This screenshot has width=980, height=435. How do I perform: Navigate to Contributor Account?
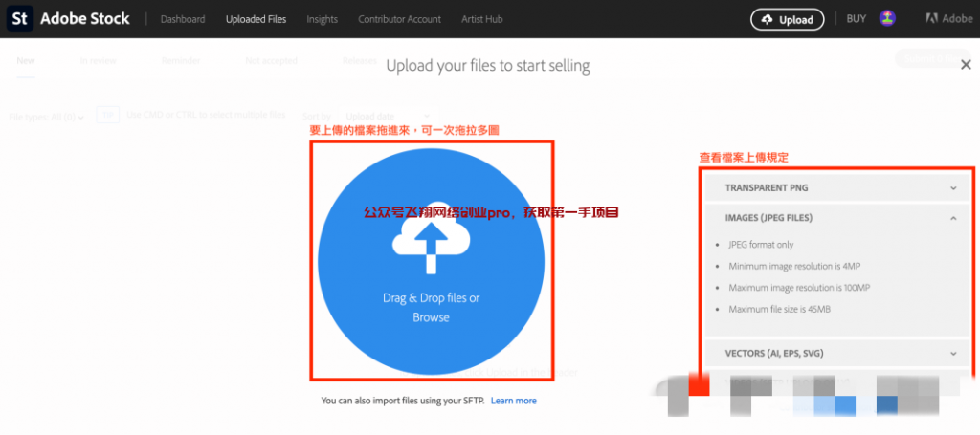(399, 19)
